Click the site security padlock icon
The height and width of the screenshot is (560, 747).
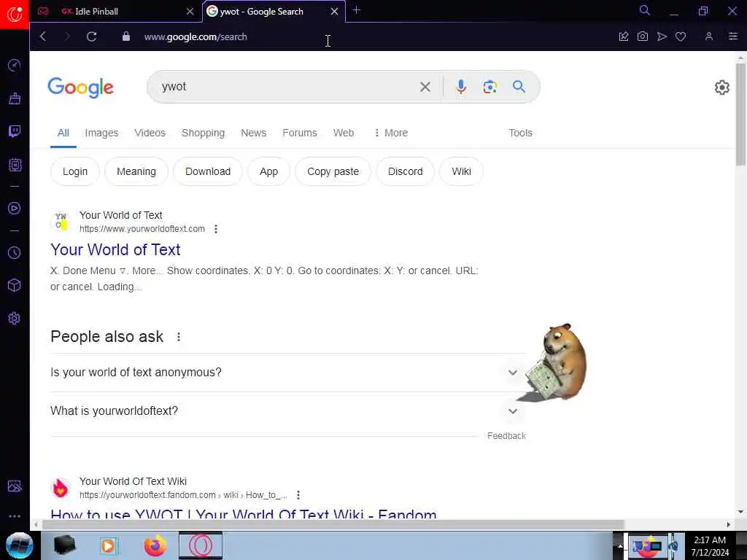pyautogui.click(x=126, y=36)
